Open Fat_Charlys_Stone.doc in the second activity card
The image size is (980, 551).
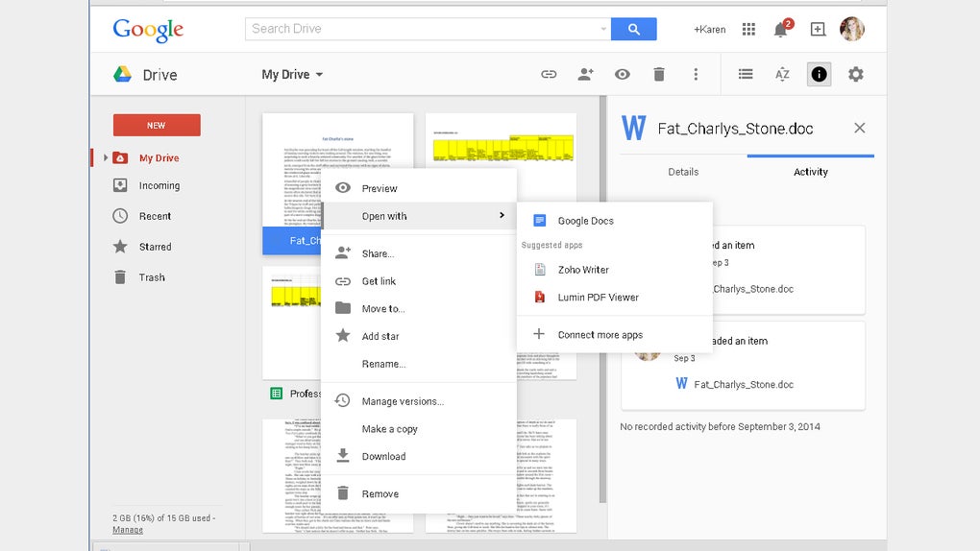[744, 384]
